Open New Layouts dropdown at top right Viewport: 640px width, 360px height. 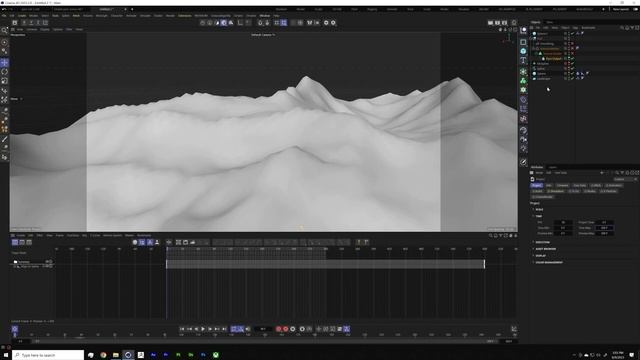[x=620, y=9]
